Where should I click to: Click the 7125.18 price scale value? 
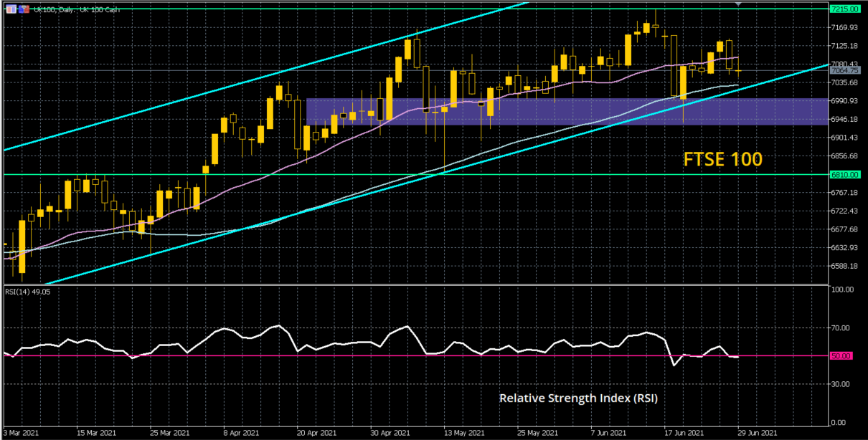click(844, 46)
